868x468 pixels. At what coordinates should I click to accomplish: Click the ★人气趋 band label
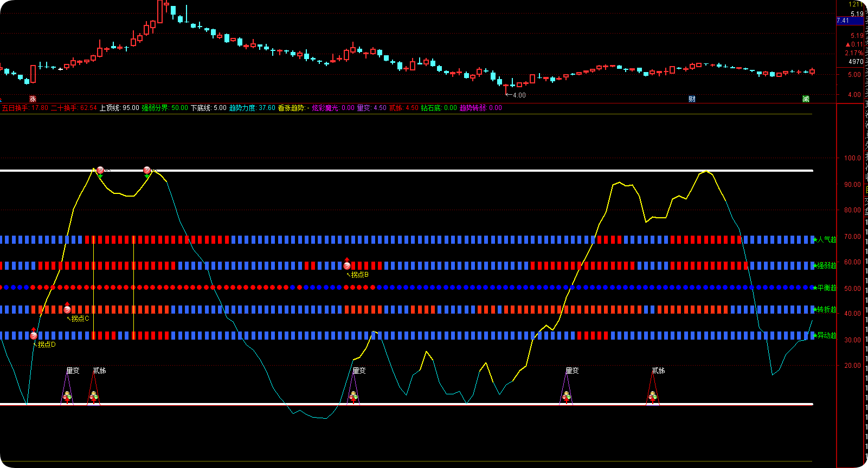[x=825, y=239]
